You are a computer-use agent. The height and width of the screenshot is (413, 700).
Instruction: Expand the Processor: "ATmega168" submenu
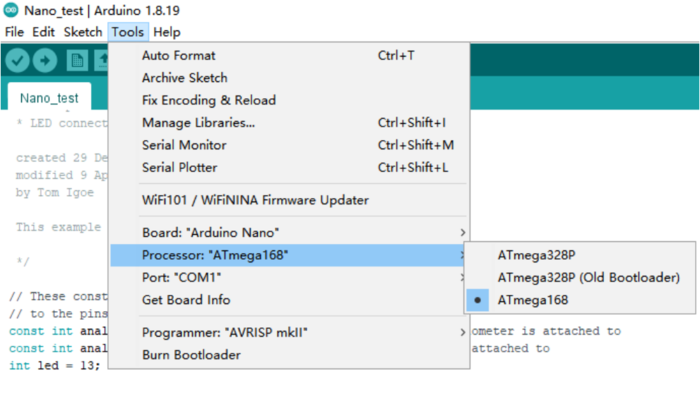pyautogui.click(x=289, y=255)
